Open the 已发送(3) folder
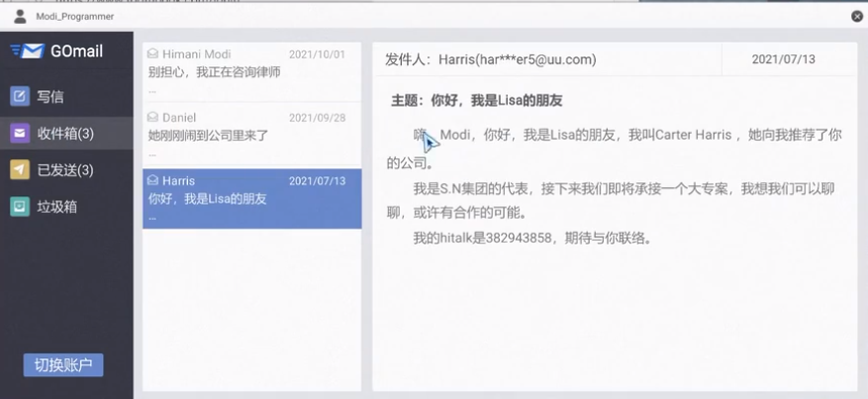868x399 pixels. [66, 170]
